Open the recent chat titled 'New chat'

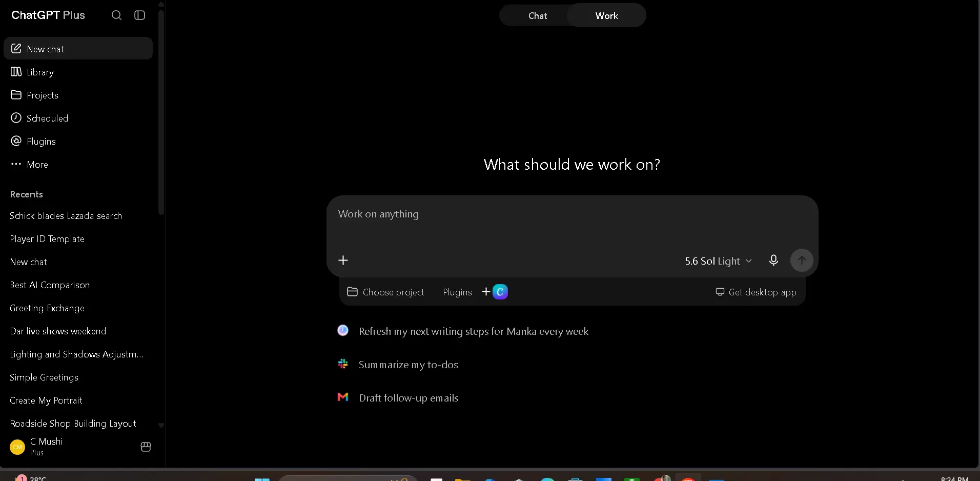pos(78,262)
